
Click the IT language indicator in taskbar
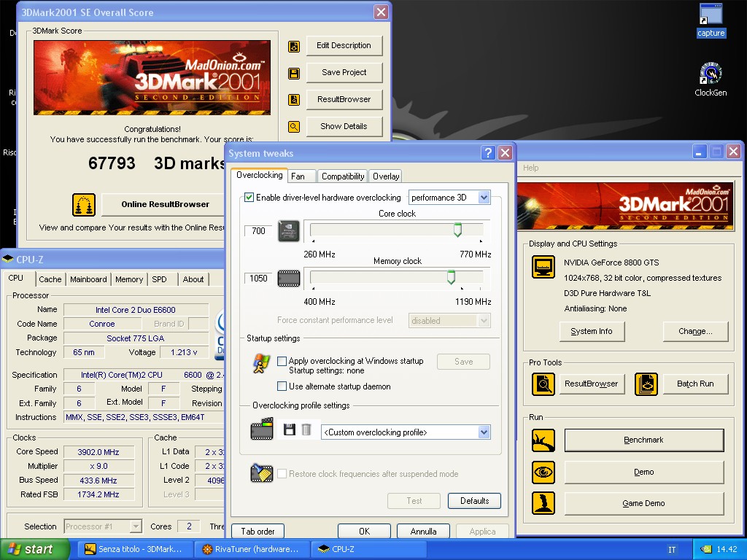click(672, 550)
